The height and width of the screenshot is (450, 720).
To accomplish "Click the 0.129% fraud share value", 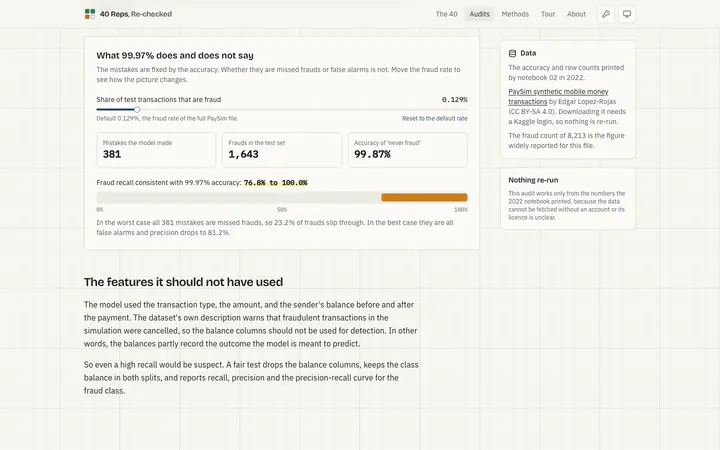I will [455, 100].
